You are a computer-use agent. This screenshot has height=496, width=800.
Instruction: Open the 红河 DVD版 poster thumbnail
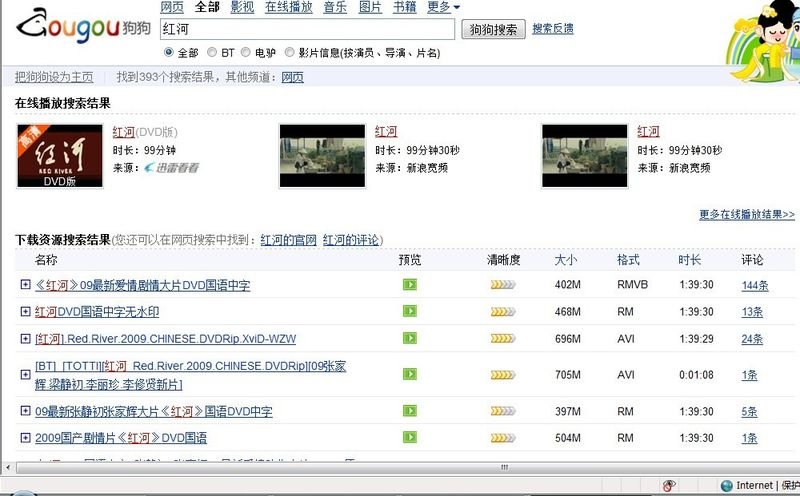60,156
